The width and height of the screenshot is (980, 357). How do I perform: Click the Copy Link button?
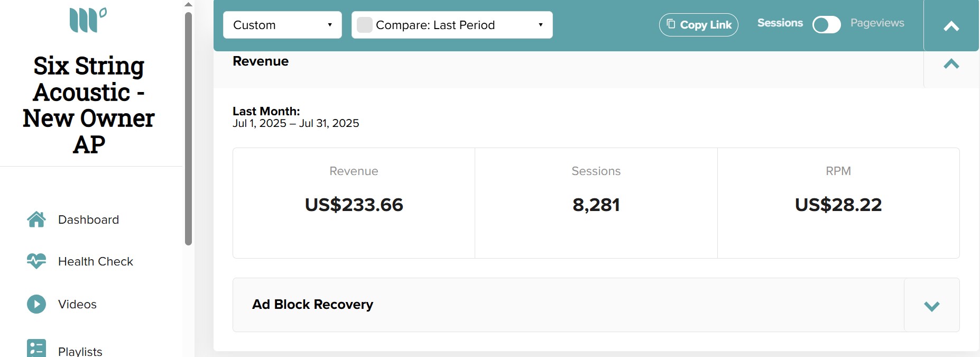coord(699,25)
